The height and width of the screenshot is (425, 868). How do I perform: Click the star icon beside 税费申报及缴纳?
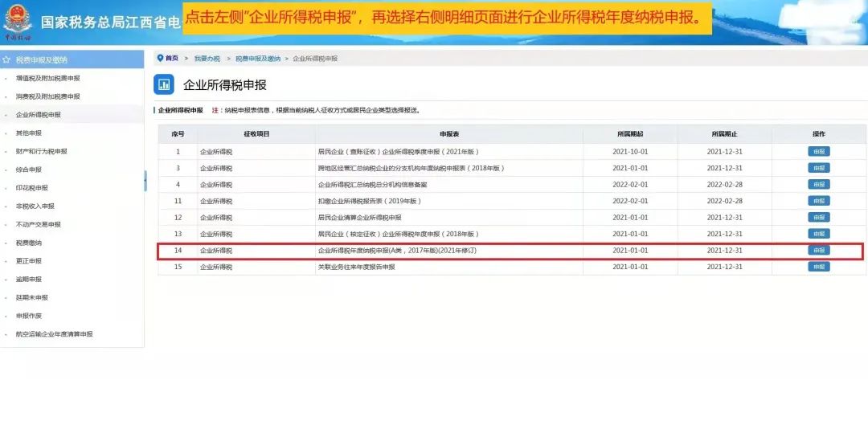7,60
